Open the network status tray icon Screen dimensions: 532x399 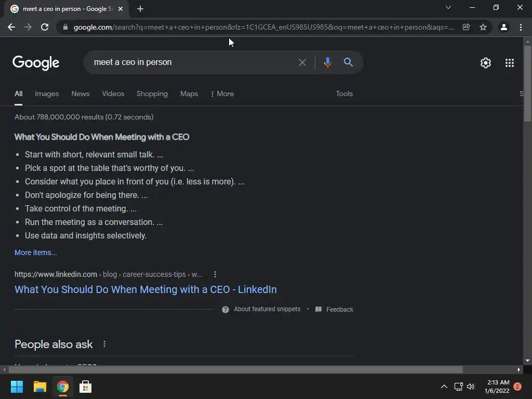point(458,387)
